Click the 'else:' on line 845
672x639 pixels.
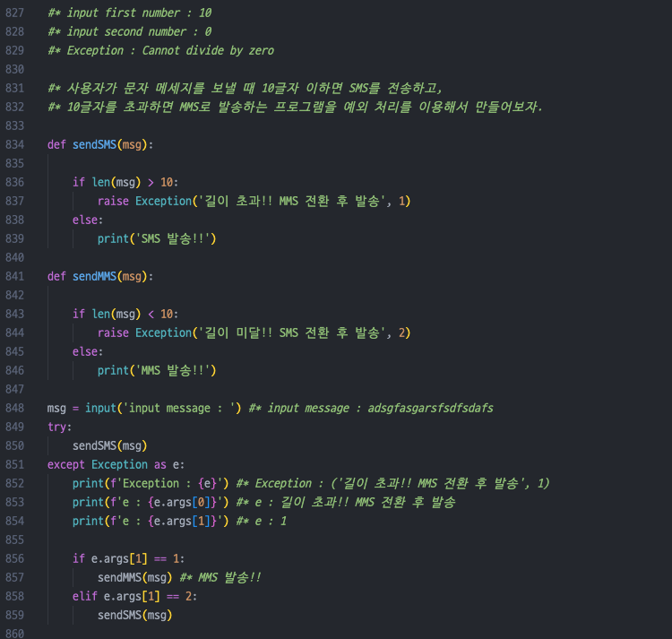coord(88,351)
